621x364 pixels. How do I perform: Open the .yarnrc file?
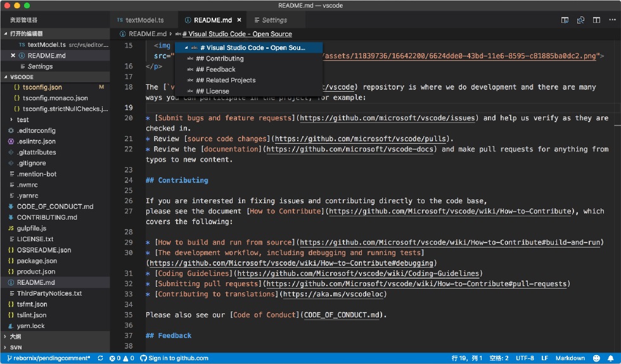(55, 196)
